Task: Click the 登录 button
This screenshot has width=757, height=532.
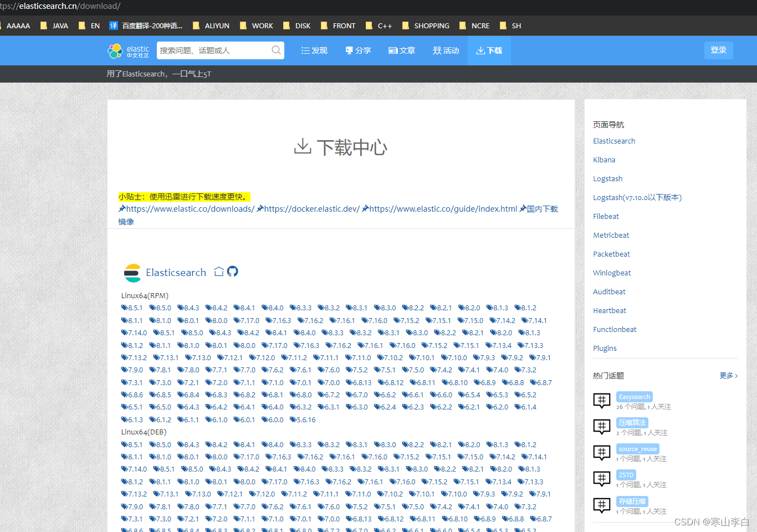Action: point(719,50)
